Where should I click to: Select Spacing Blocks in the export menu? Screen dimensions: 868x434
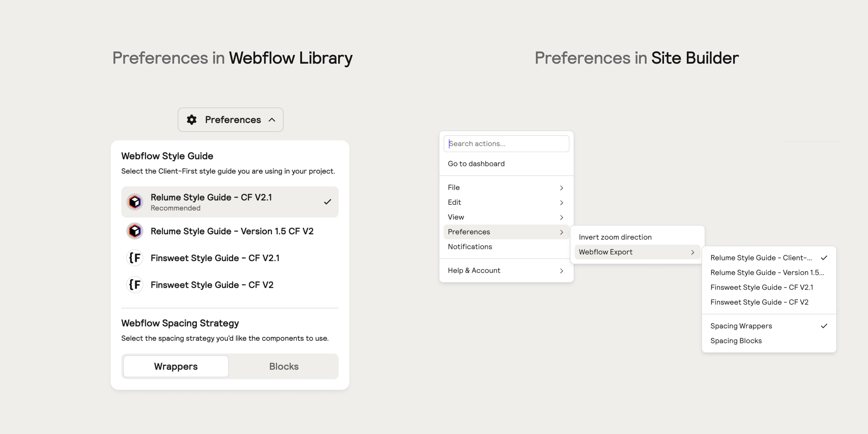(736, 341)
